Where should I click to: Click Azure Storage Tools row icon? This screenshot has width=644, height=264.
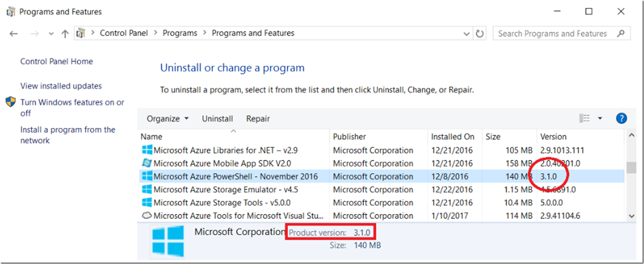147,202
